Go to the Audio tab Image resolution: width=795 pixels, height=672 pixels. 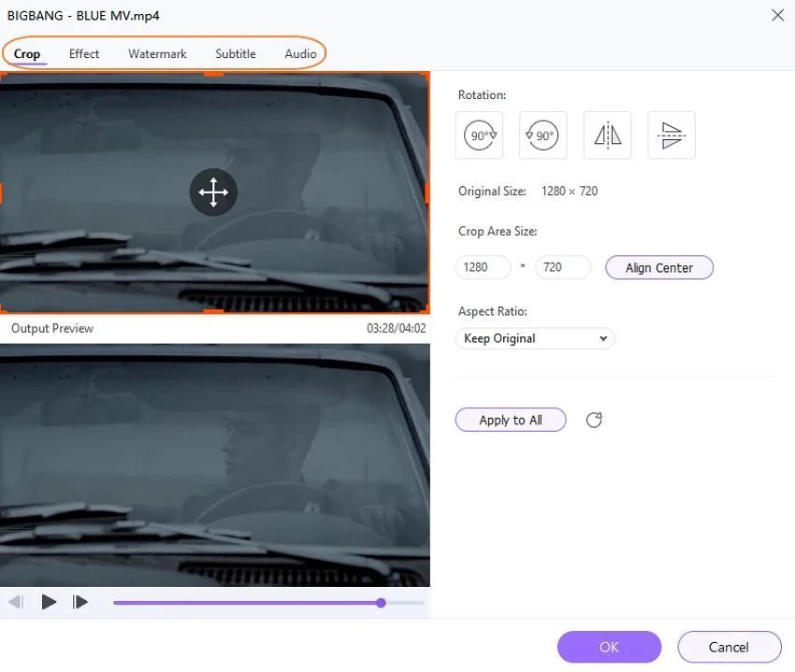[300, 53]
